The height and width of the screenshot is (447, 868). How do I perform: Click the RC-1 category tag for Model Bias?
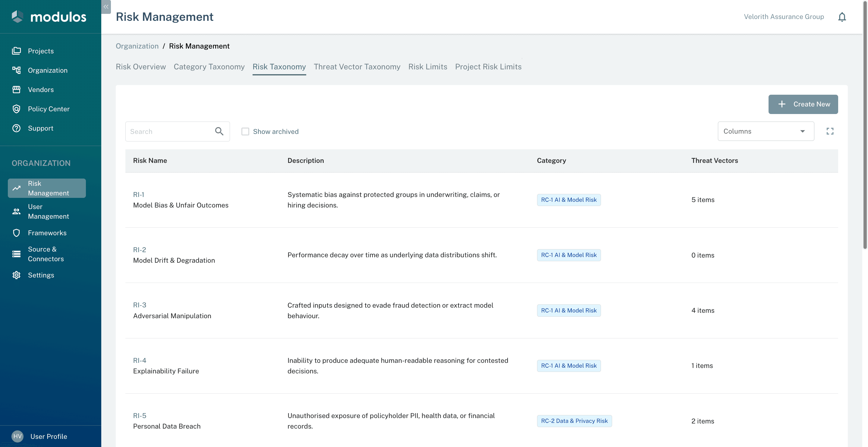568,200
